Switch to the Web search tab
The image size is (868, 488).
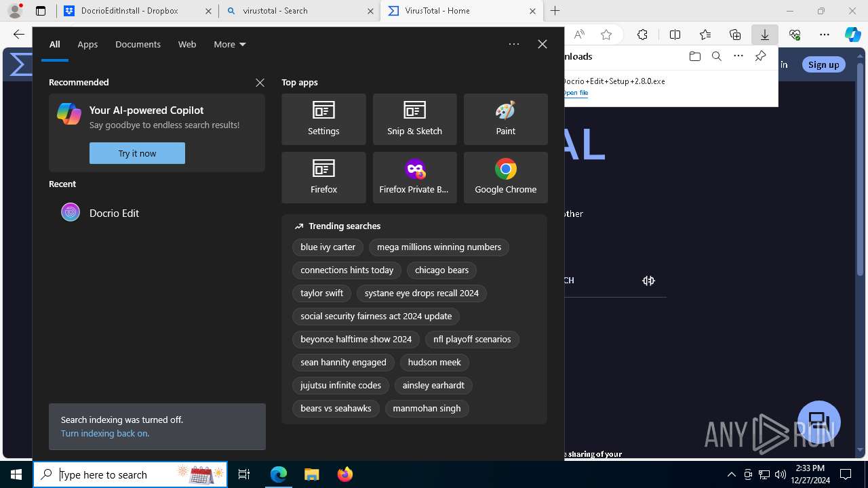(187, 44)
